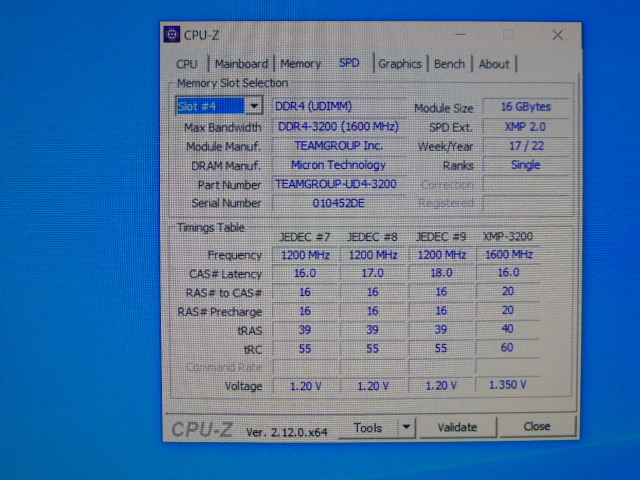Minimize the CPU-Z window
Image resolution: width=640 pixels, height=480 pixels.
click(460, 35)
